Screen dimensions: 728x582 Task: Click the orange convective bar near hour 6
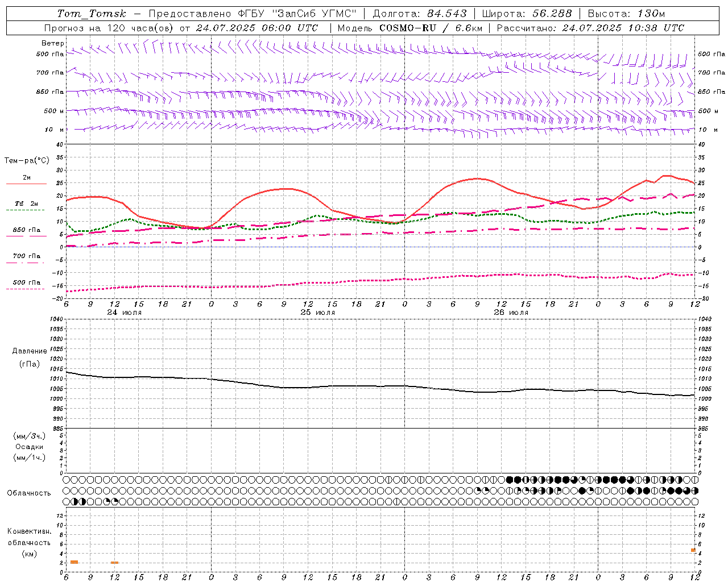(x=74, y=562)
